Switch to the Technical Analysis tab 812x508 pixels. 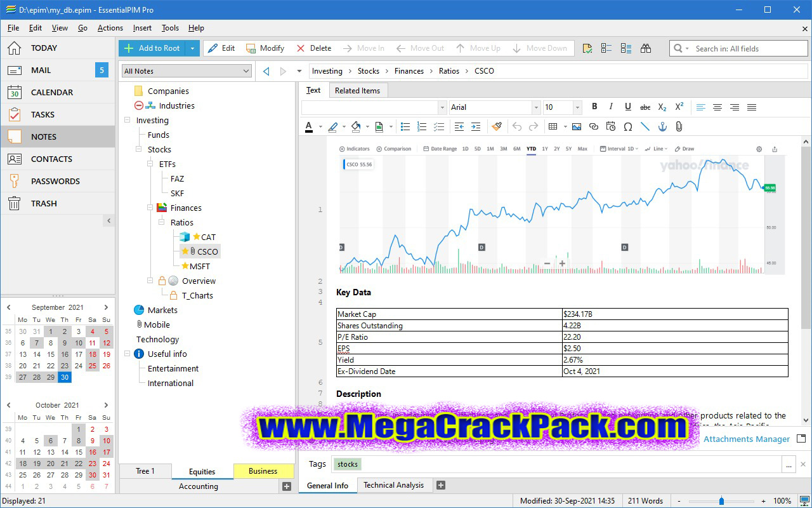tap(393, 485)
